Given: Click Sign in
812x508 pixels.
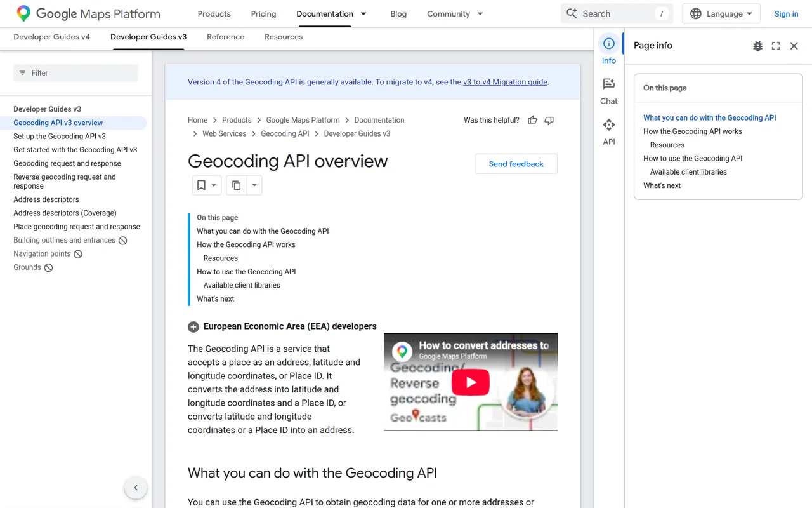Looking at the screenshot, I should click(786, 14).
